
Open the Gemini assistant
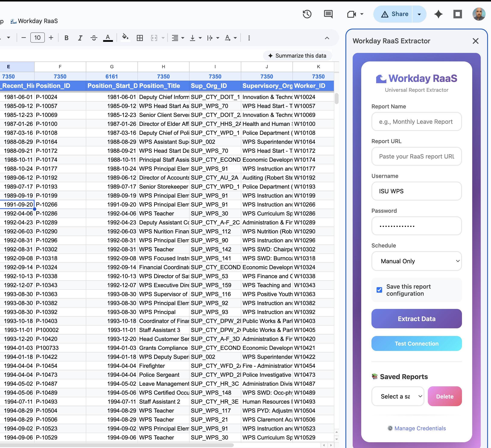[438, 14]
